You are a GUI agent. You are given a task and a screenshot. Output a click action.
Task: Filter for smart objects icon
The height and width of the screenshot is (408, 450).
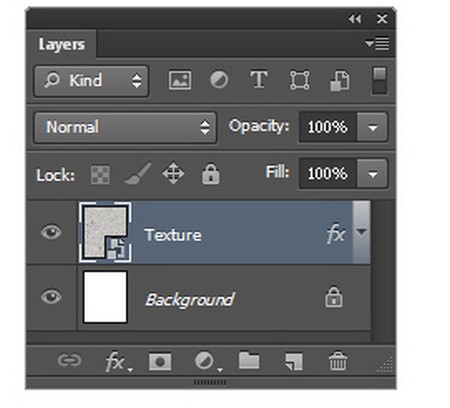[x=340, y=80]
